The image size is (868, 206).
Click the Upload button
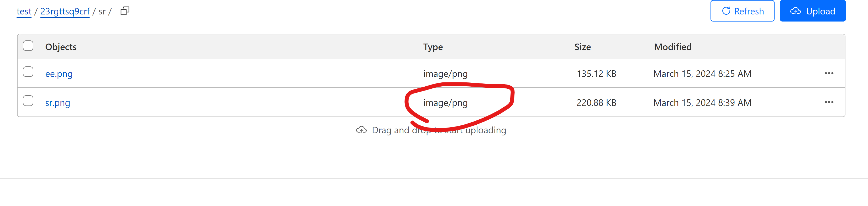[813, 11]
